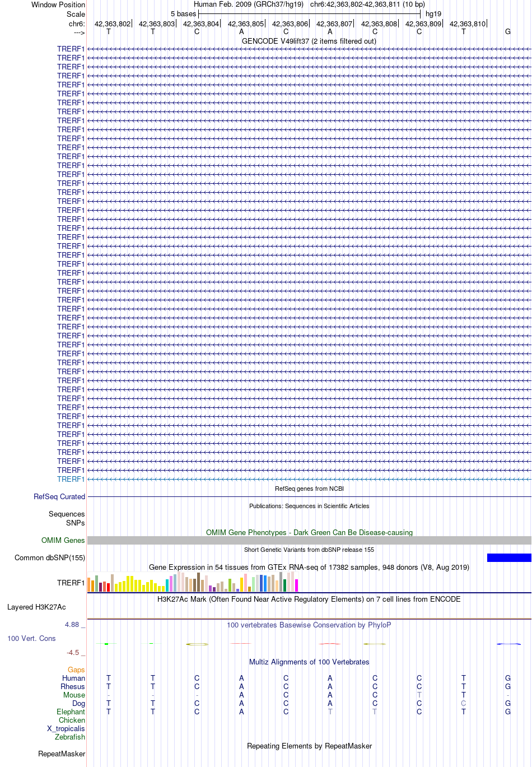532x767 pixels.
Task: Click the blue Common dbSNP variant block
Action: click(509, 557)
